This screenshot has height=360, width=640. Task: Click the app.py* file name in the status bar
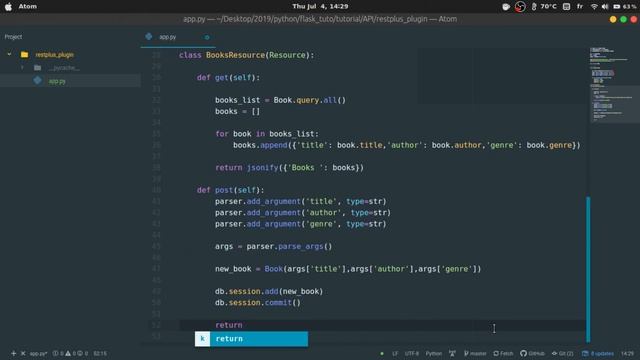38,353
